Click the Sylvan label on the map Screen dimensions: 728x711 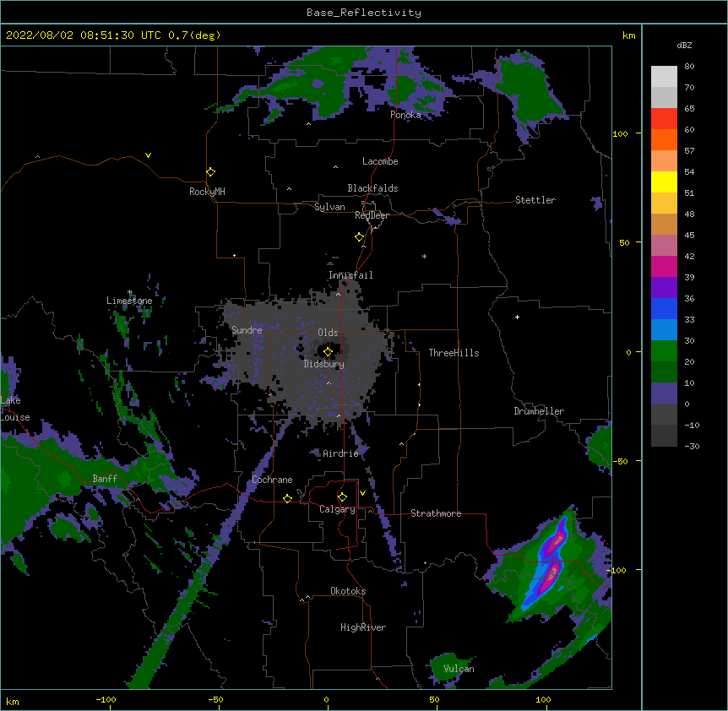point(329,207)
